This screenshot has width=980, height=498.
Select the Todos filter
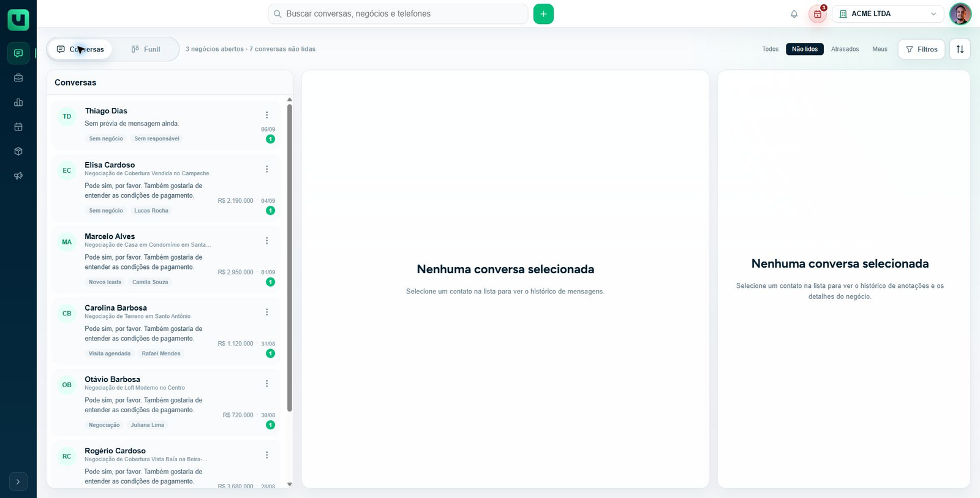[771, 49]
